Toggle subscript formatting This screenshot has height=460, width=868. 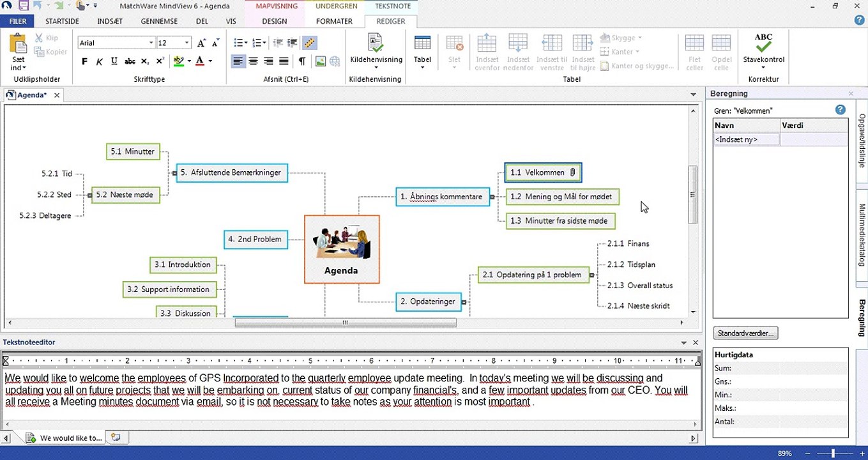point(145,61)
